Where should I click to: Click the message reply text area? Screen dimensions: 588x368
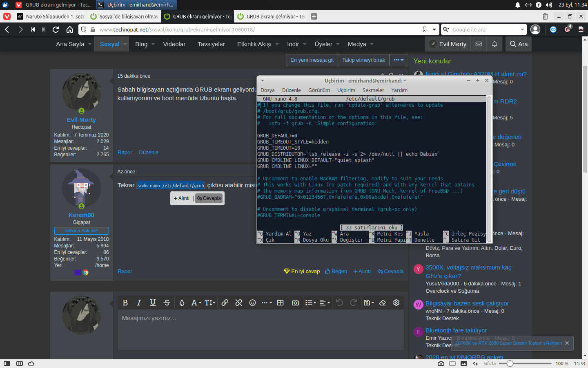[x=261, y=330]
